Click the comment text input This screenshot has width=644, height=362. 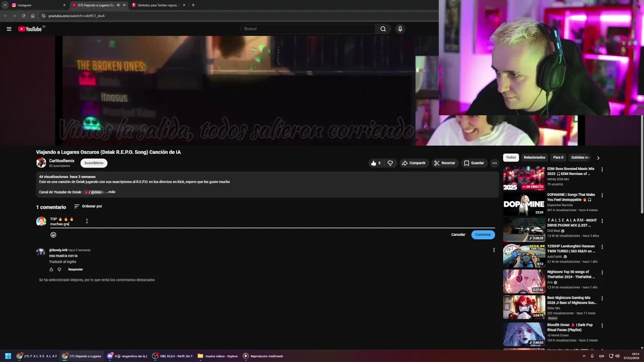(272, 222)
